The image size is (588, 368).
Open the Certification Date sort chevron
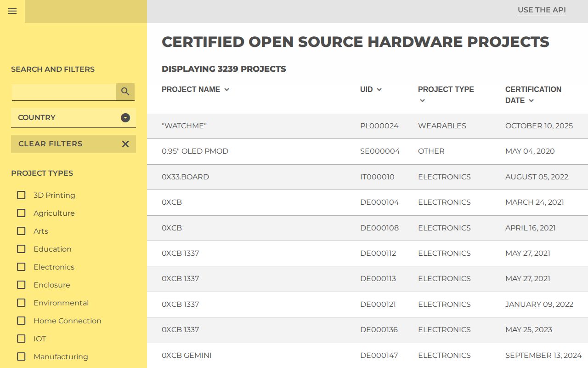click(531, 101)
